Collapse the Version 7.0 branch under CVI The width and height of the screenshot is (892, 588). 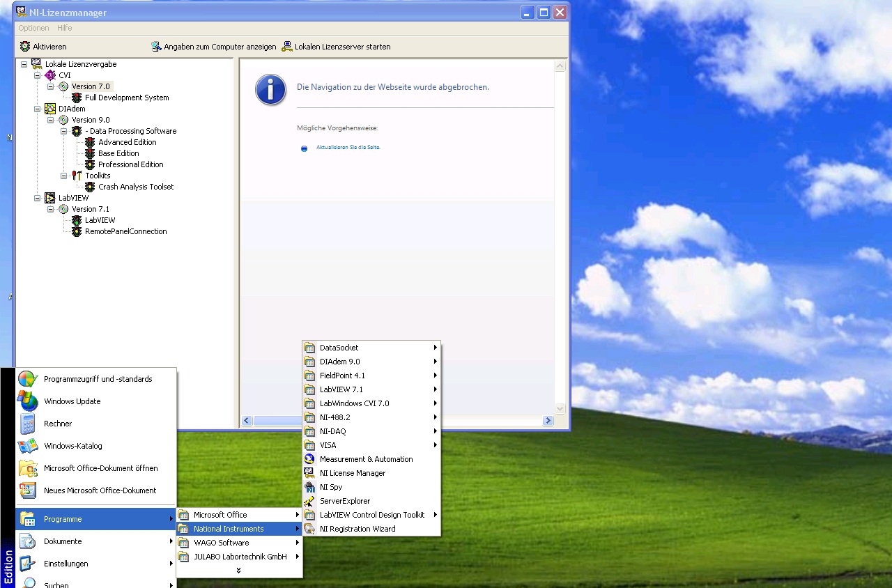[x=51, y=86]
